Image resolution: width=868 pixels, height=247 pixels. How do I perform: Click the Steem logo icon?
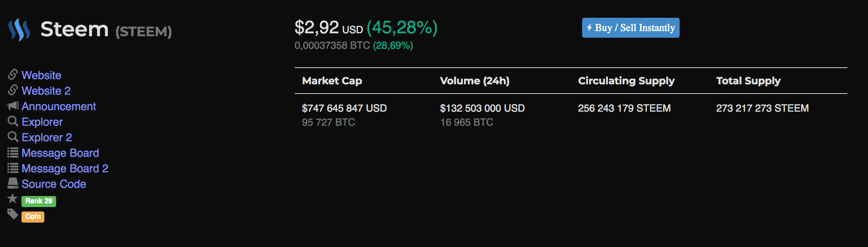pos(19,30)
